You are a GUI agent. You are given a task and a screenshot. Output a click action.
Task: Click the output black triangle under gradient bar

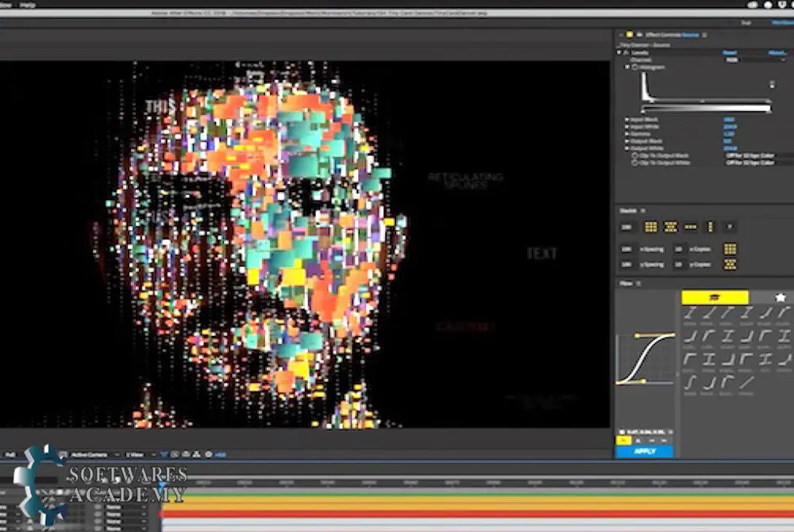pos(643,112)
